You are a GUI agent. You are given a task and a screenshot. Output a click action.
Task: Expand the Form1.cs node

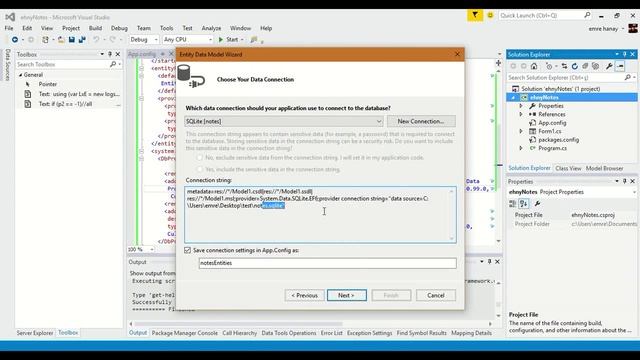[521, 131]
